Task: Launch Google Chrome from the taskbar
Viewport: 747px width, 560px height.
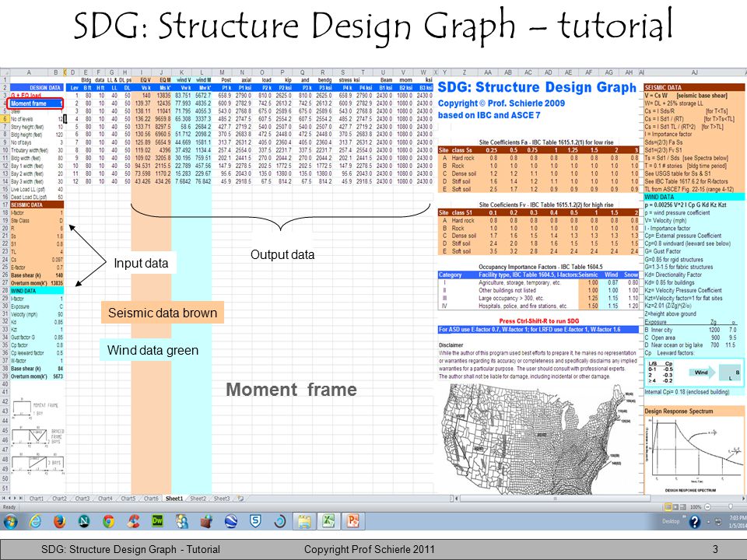Action: click(x=109, y=522)
